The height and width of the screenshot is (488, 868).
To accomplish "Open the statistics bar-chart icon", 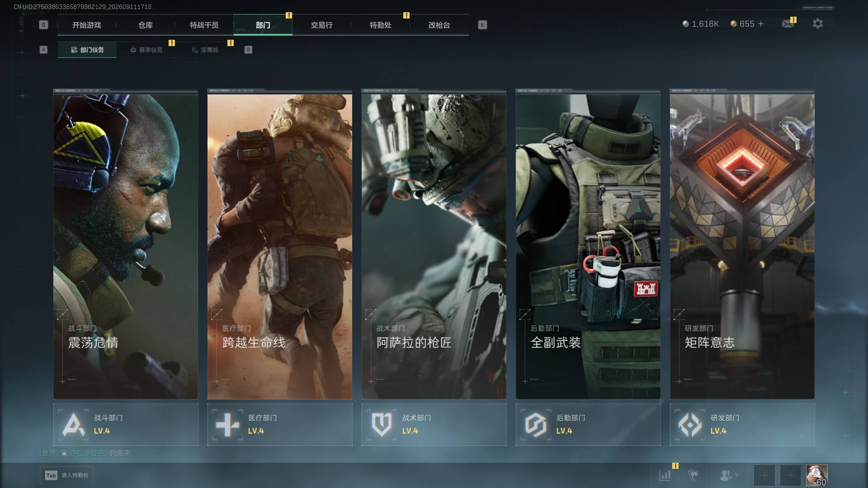I will (665, 475).
